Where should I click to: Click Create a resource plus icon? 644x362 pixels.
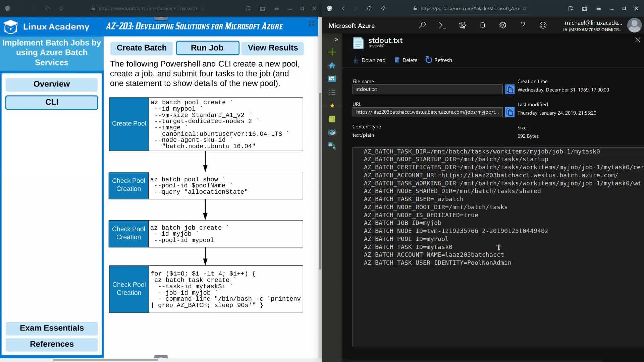[x=332, y=52]
